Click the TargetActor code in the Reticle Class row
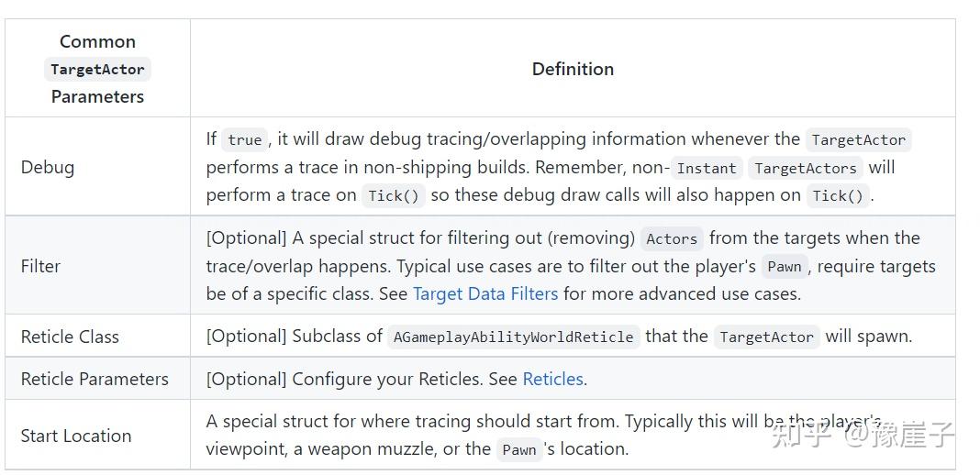 pos(766,337)
